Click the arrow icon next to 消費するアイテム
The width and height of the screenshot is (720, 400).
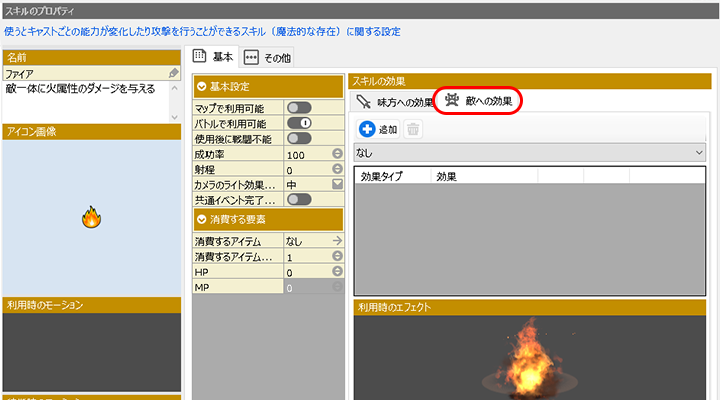tap(337, 241)
